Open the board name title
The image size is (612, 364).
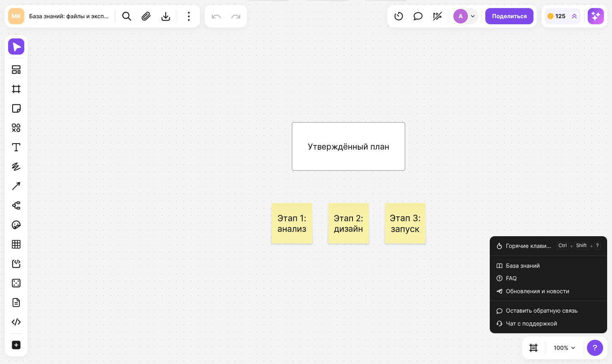point(69,16)
